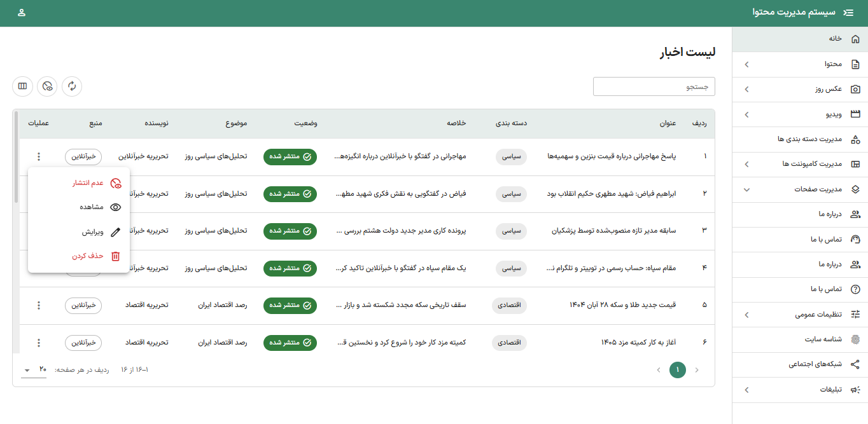Click inside the جستجو search field
The width and height of the screenshot is (868, 424).
click(654, 86)
